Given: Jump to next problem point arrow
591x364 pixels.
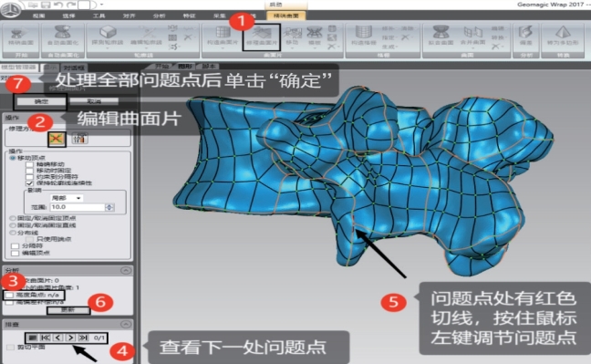Looking at the screenshot, I should click(x=70, y=338).
